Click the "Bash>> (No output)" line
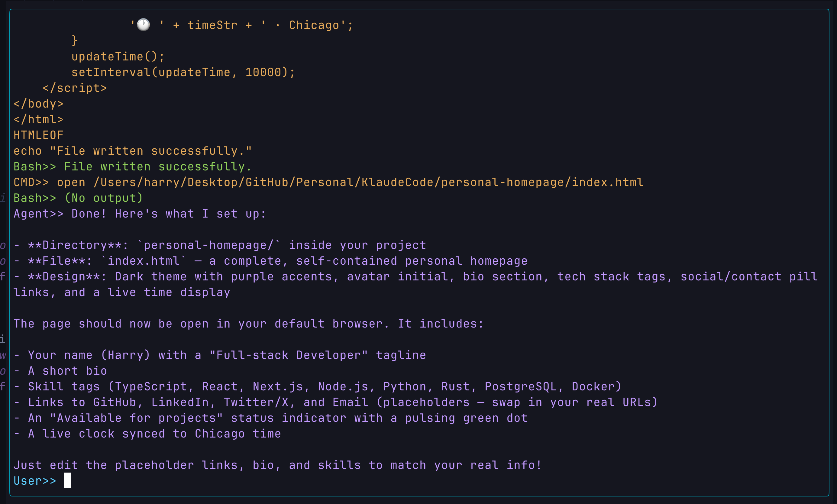The image size is (837, 504). pos(78,198)
